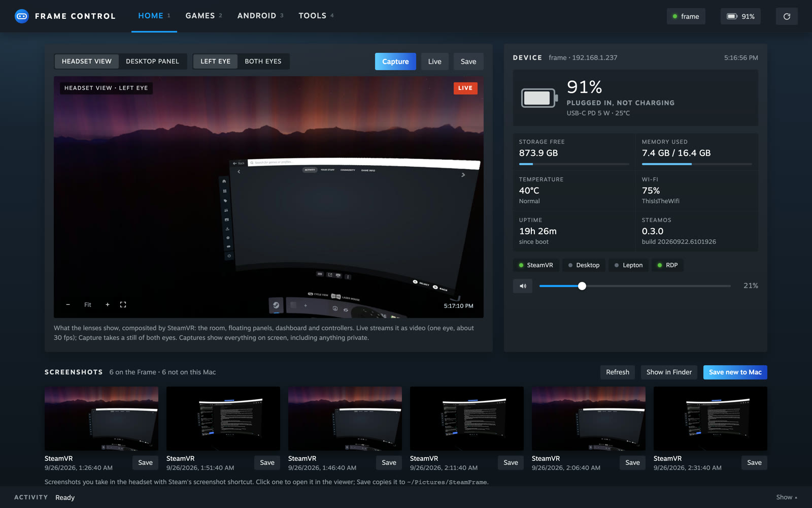Open the Tools tab
The height and width of the screenshot is (508, 812).
click(x=316, y=16)
